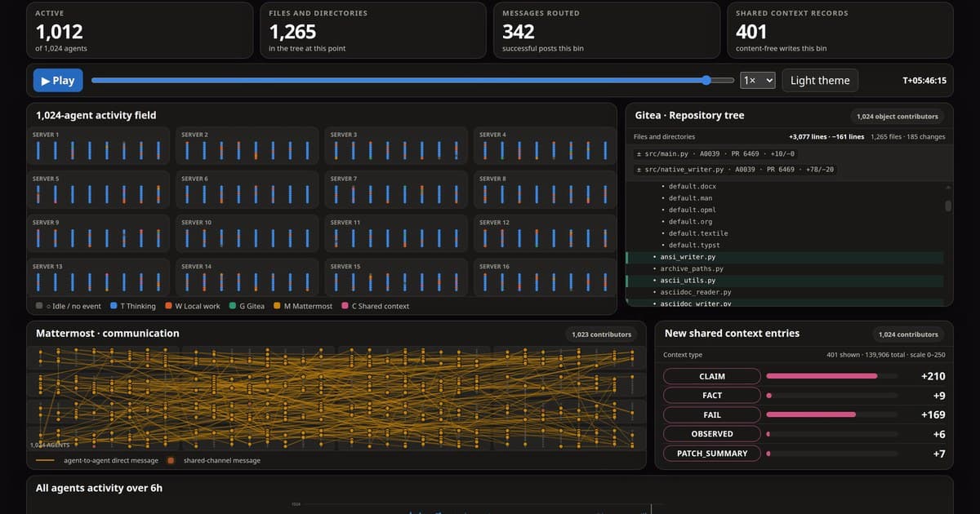Viewport: 980px width, 514px height.
Task: Select the SERVER 8 activity panel
Action: click(545, 189)
